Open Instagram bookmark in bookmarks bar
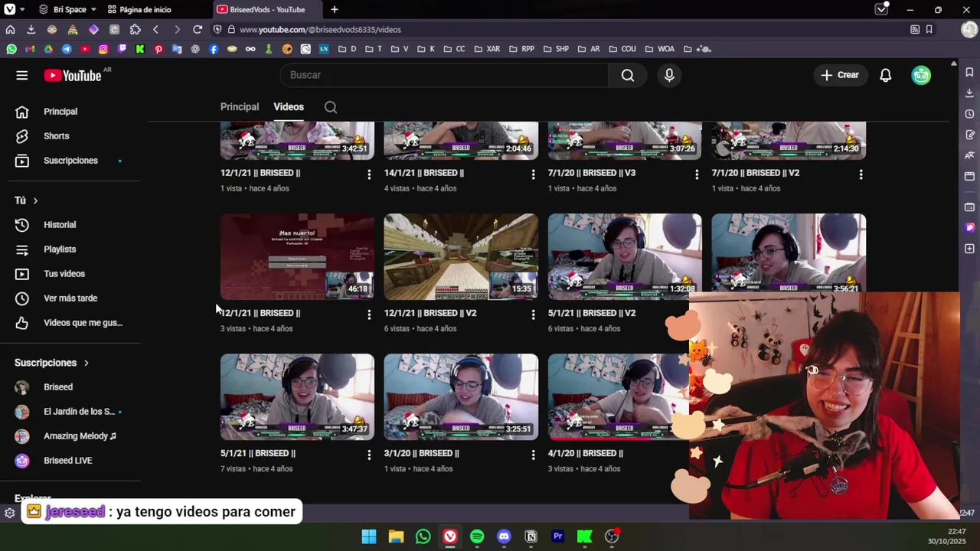Screen dimensions: 980x551 pyautogui.click(x=103, y=49)
